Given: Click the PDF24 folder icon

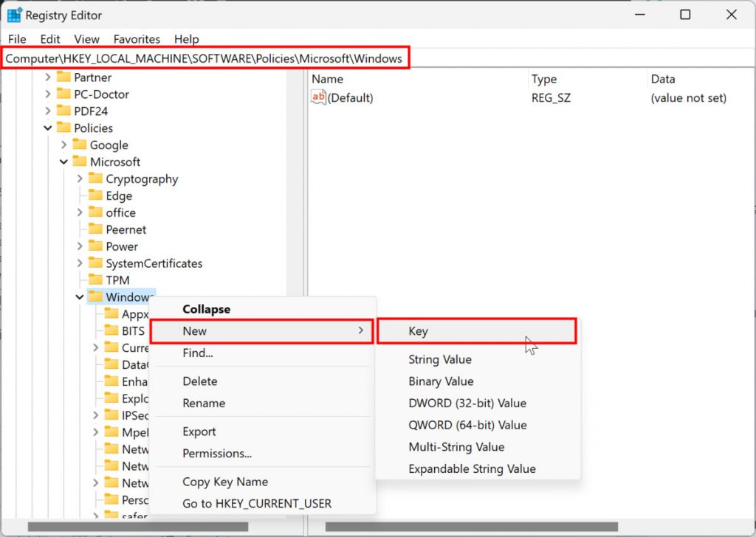Looking at the screenshot, I should [63, 111].
